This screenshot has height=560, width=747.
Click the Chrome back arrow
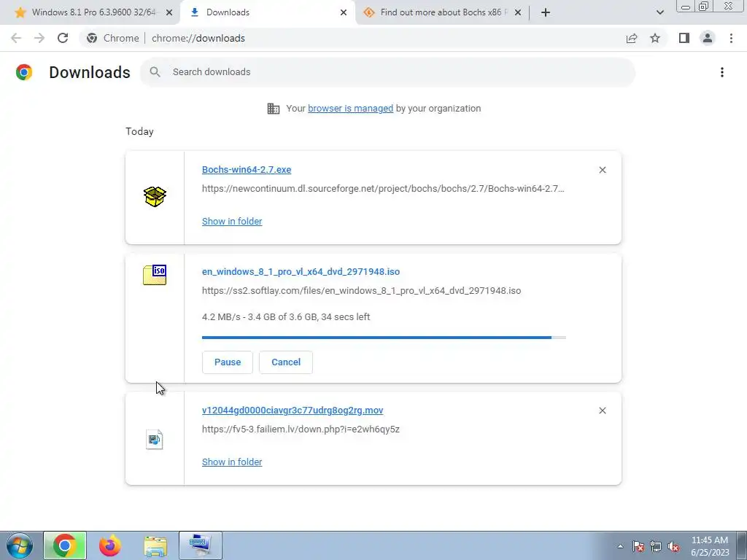pos(16,38)
